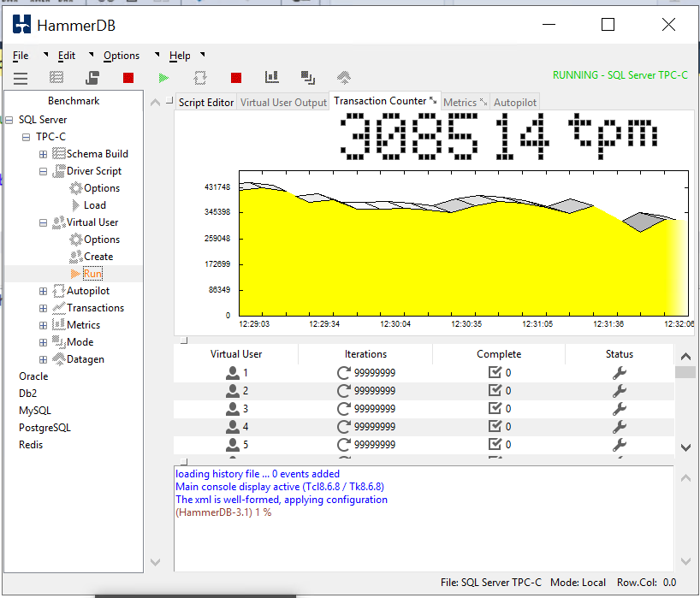Click the Datagen arrows toolbar icon
The image size is (700, 598).
[343, 76]
